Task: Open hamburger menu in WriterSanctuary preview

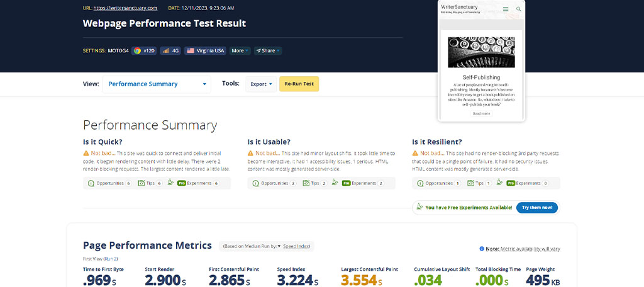Action: coord(506,9)
